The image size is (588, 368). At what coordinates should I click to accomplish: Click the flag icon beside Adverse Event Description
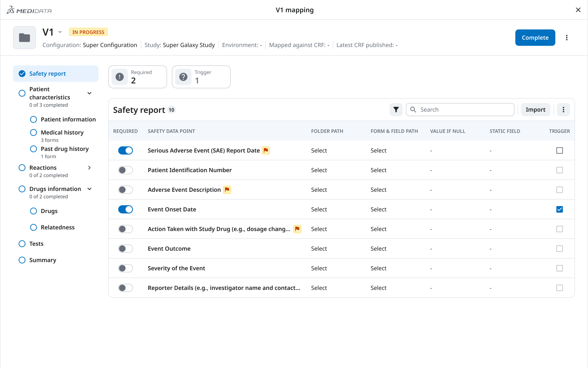(x=227, y=189)
